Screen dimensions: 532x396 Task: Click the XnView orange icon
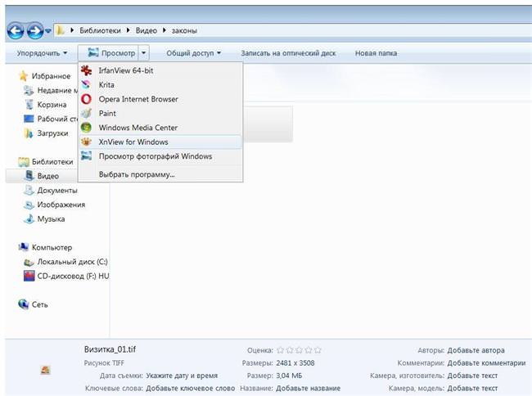(x=86, y=142)
